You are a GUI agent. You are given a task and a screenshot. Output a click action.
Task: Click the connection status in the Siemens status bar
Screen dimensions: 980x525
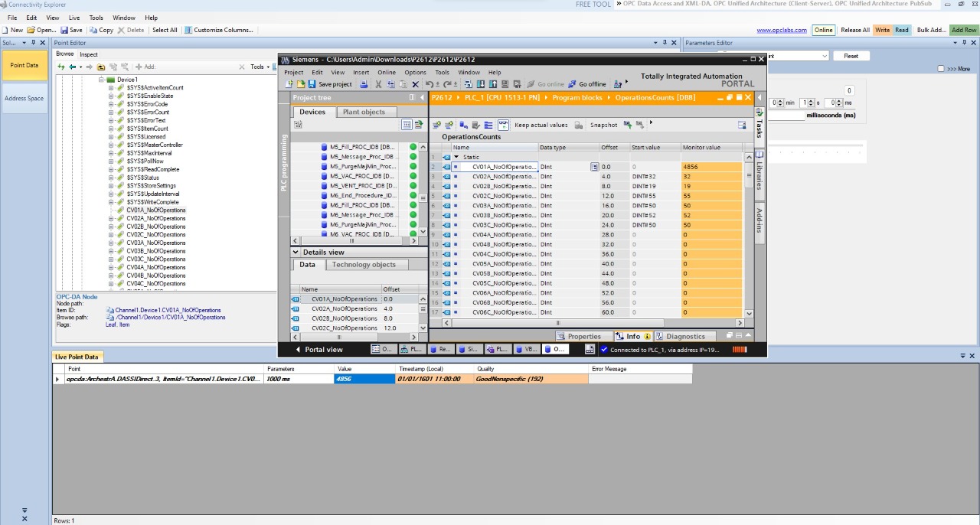click(660, 350)
